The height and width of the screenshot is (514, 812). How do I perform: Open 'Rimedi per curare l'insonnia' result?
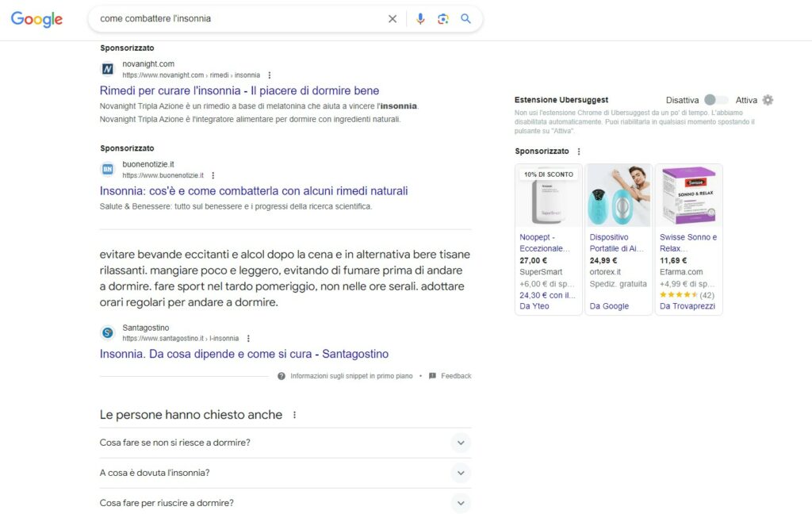click(239, 90)
